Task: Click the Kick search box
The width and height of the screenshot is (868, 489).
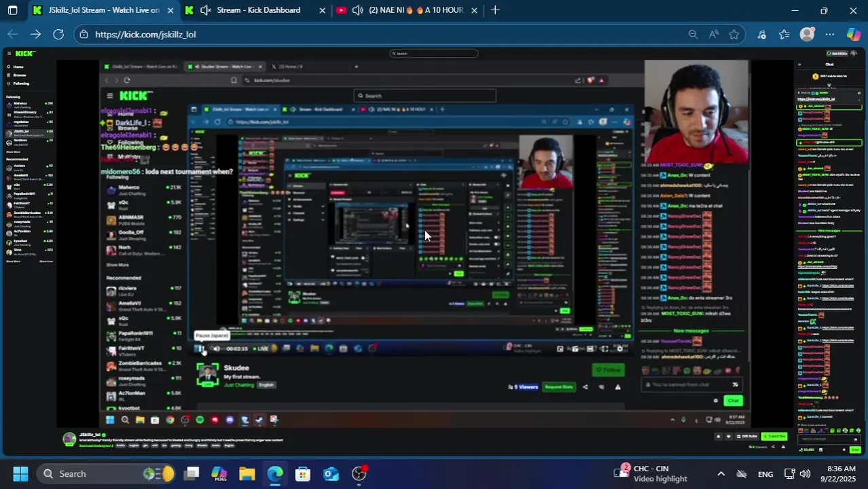Action: [433, 53]
